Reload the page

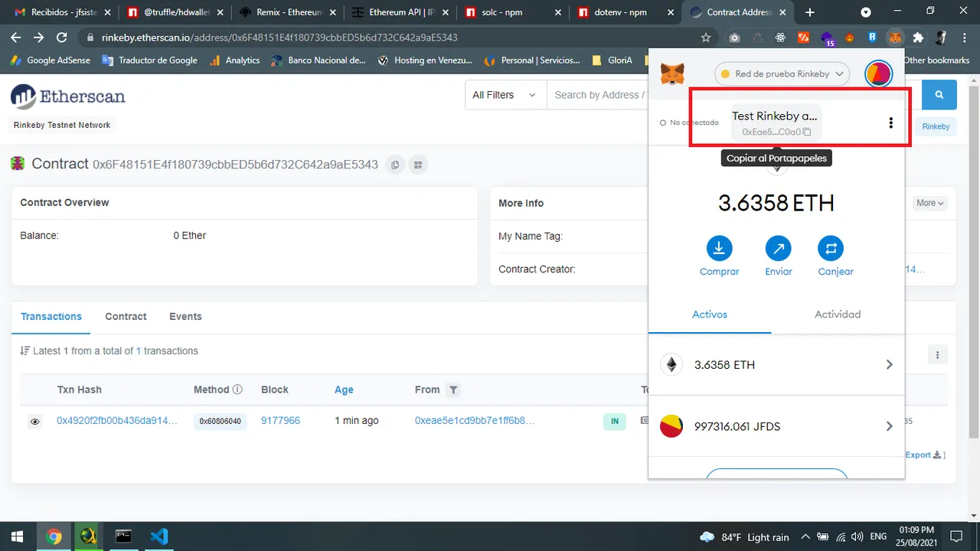tap(62, 37)
